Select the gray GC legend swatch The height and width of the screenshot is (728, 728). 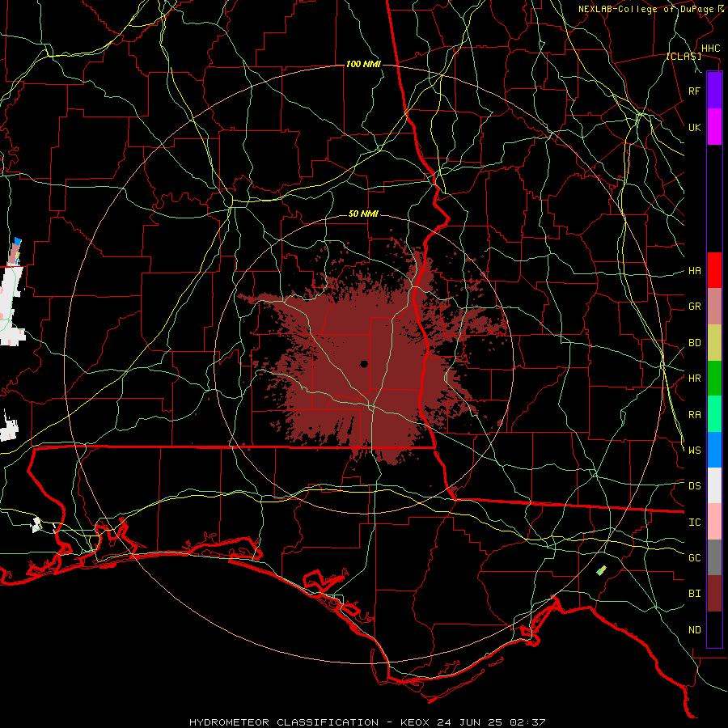(x=714, y=557)
